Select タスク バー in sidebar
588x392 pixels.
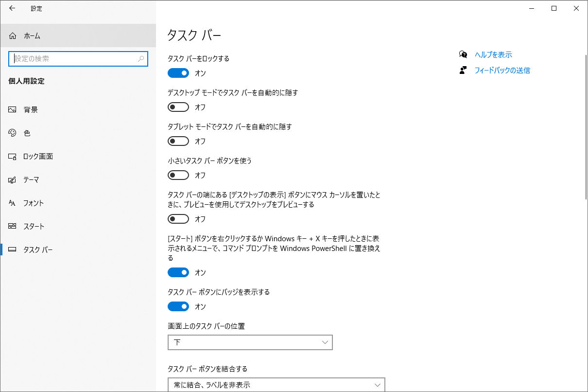point(78,250)
